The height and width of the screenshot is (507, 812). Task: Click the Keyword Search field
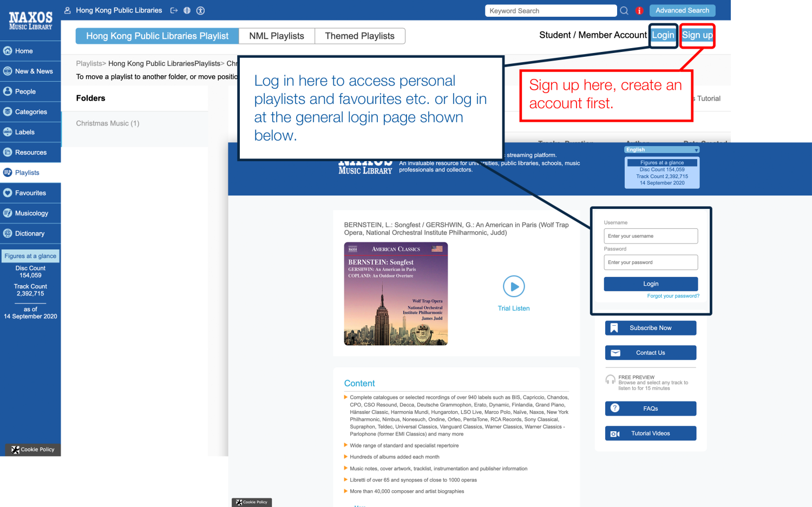coord(551,11)
